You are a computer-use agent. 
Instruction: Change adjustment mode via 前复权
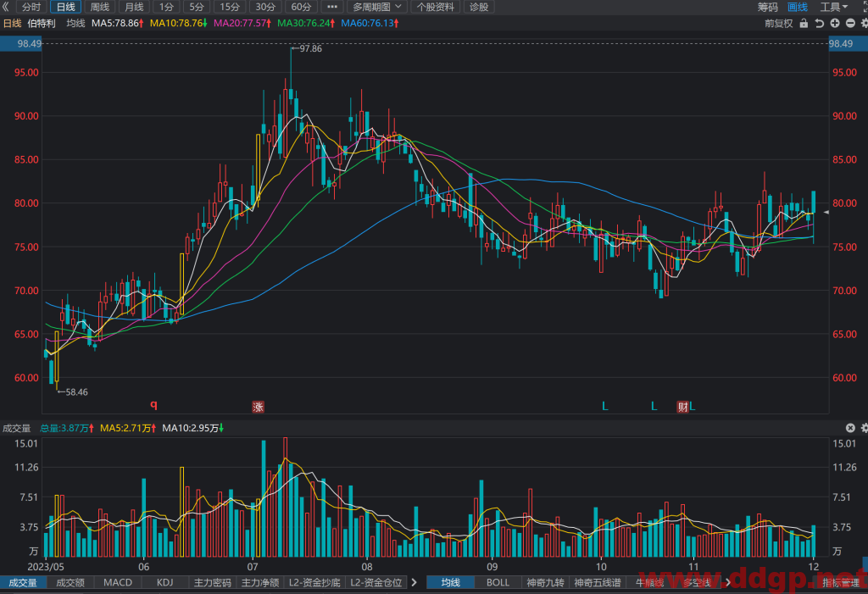point(778,23)
